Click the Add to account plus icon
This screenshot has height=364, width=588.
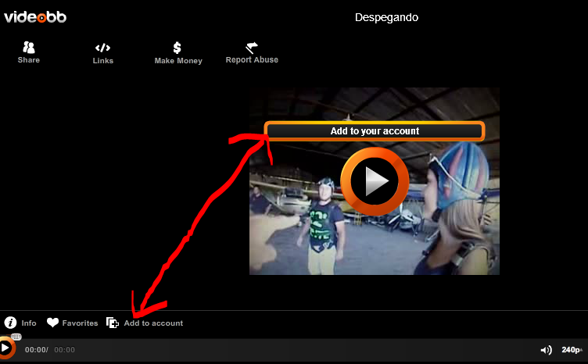point(113,323)
